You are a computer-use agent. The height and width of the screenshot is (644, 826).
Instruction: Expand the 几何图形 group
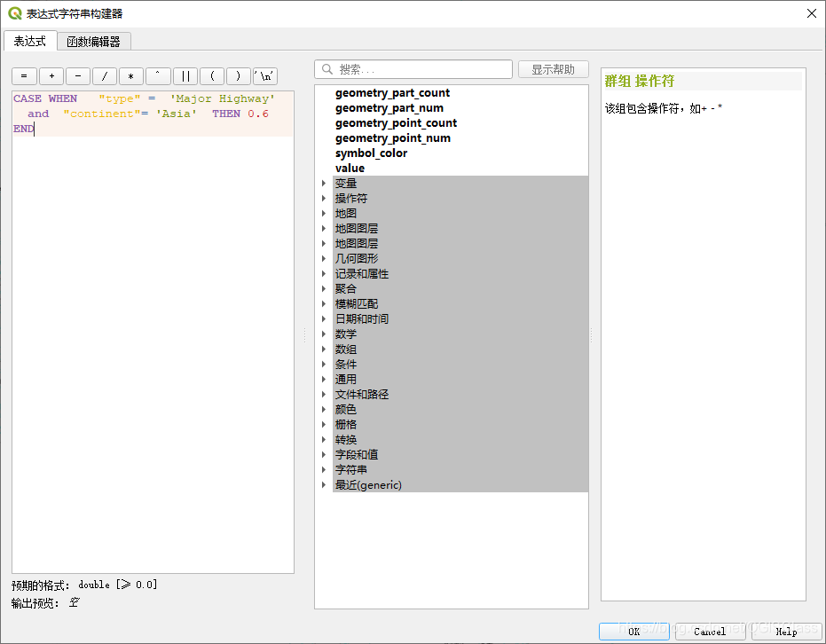coord(324,258)
